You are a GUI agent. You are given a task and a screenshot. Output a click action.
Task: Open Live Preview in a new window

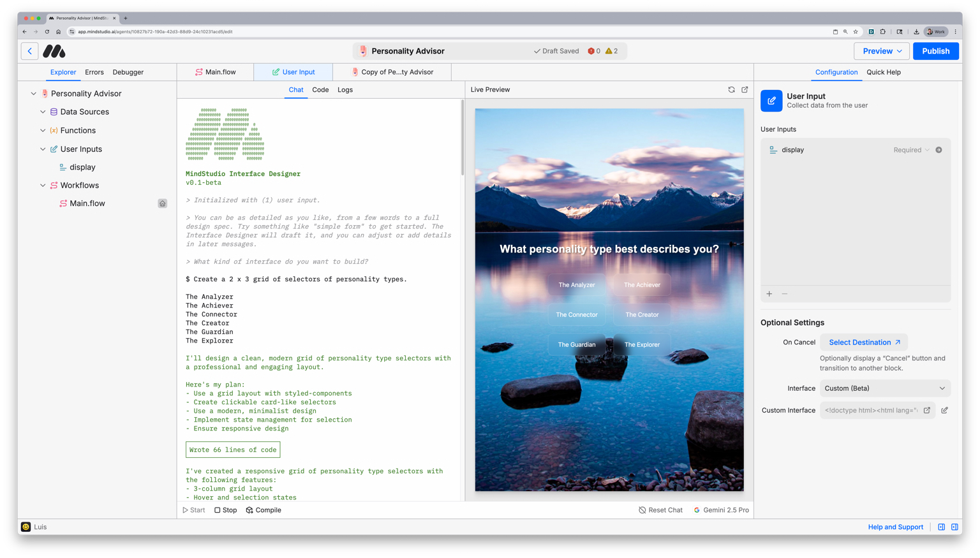point(745,90)
